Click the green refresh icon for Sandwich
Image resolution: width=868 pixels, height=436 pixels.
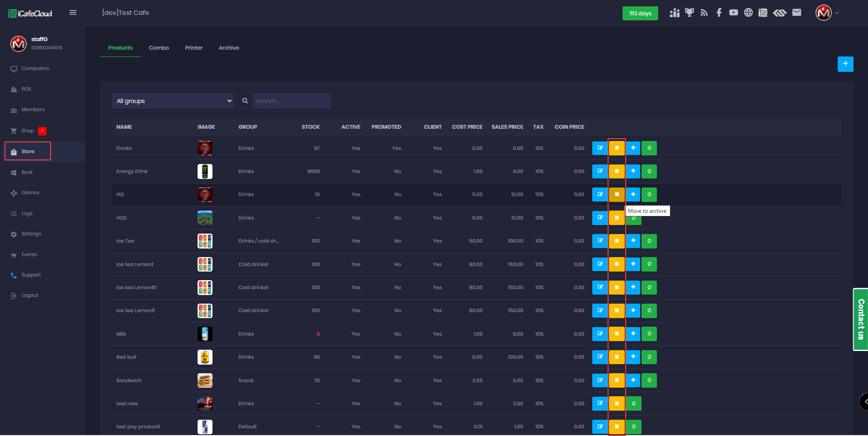coord(649,380)
